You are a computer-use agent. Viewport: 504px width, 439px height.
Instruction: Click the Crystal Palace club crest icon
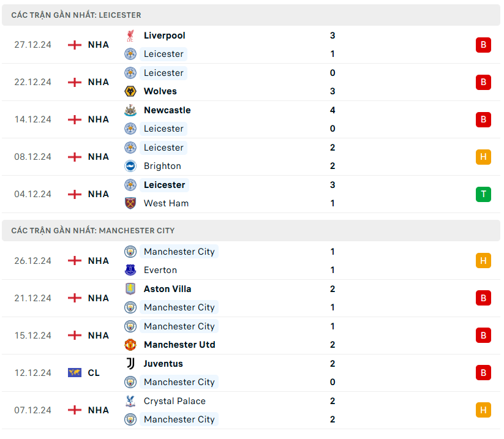pos(130,401)
